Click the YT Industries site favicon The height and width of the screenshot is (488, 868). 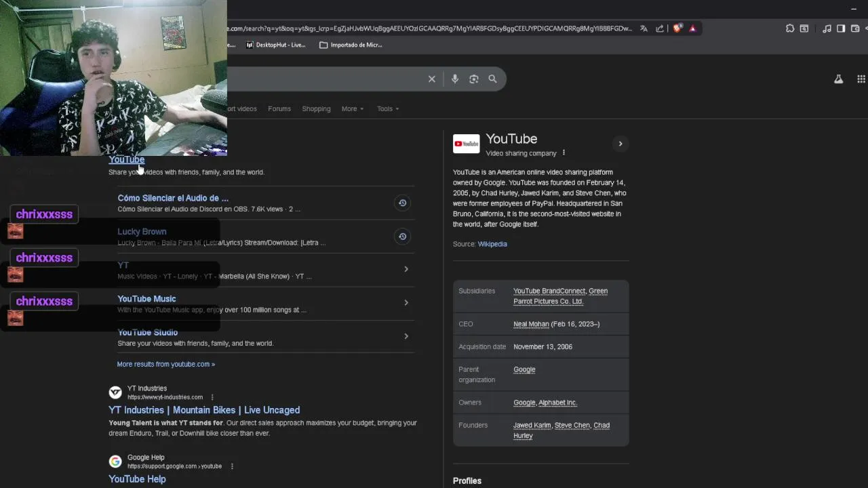pyautogui.click(x=115, y=392)
